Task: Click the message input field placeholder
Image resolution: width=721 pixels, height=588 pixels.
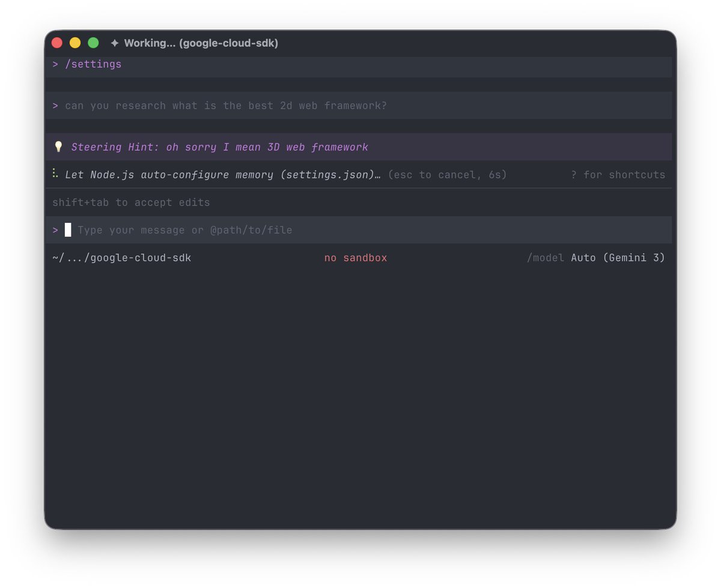Action: 184,230
